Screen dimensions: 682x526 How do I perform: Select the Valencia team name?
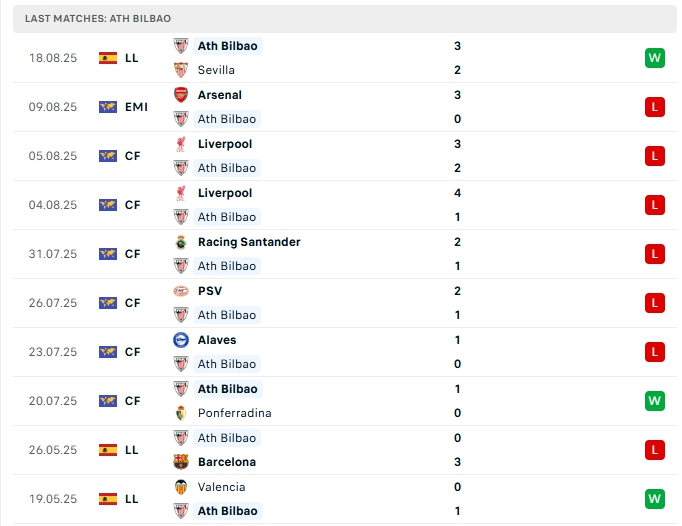tap(221, 487)
